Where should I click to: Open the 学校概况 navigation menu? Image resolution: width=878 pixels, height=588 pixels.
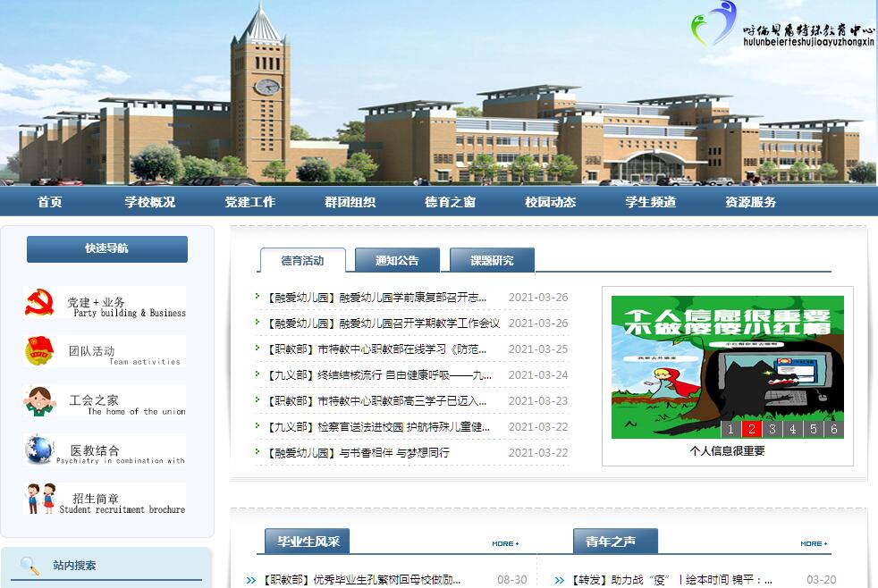150,202
